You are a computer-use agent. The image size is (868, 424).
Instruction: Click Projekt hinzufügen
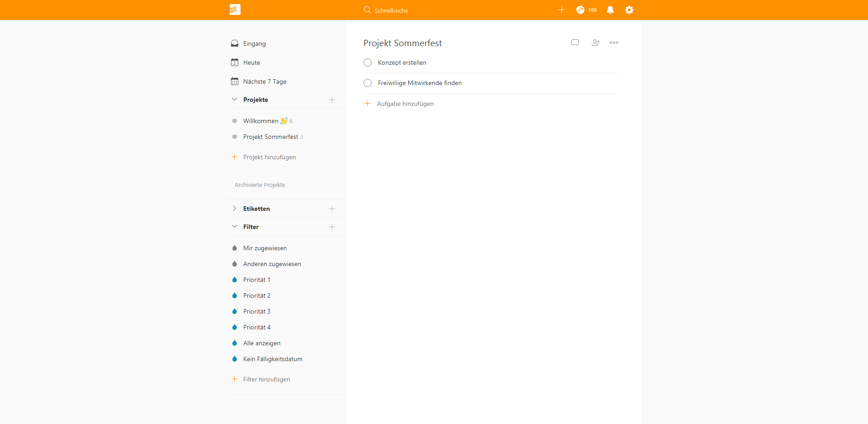click(269, 157)
